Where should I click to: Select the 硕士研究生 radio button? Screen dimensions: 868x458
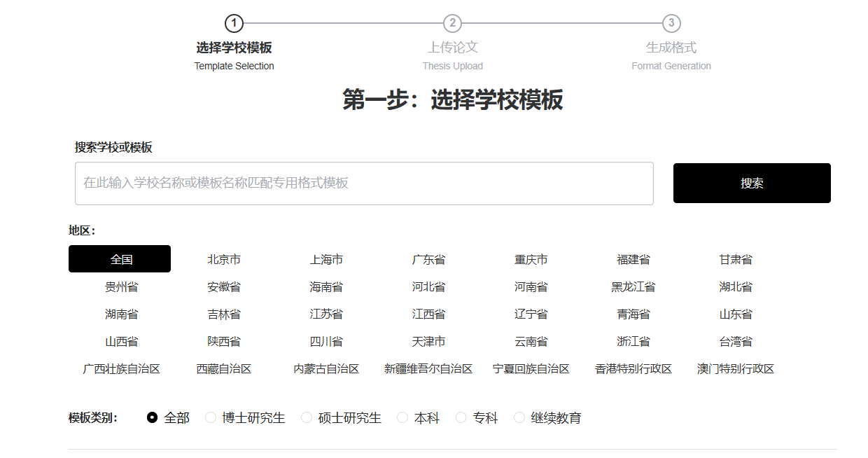click(307, 417)
